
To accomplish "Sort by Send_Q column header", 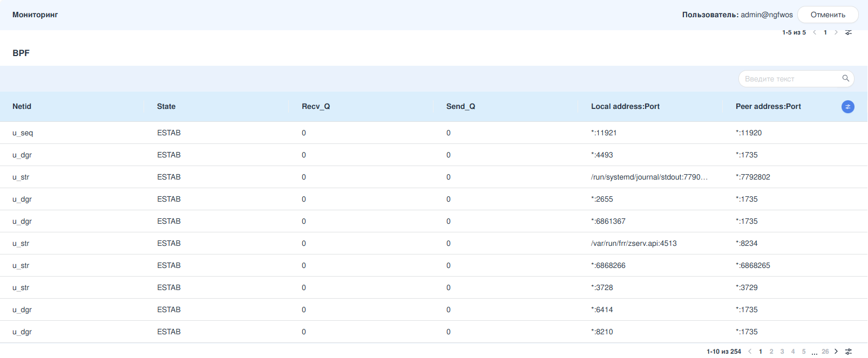I will 461,106.
